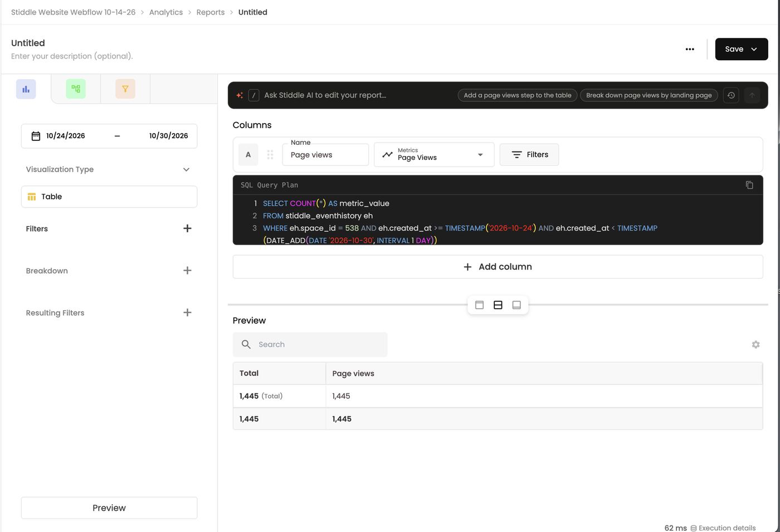This screenshot has height=532, width=780.
Task: Click the Preview search field
Action: click(310, 345)
